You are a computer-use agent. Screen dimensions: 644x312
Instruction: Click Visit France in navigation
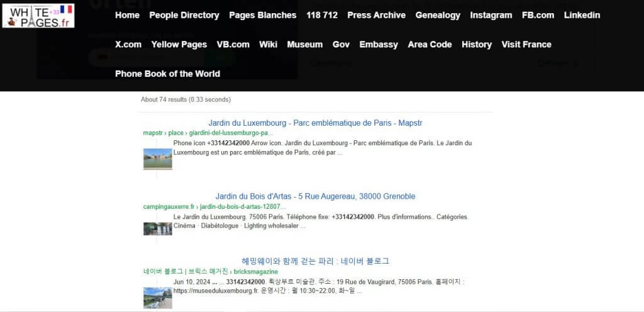tap(526, 45)
